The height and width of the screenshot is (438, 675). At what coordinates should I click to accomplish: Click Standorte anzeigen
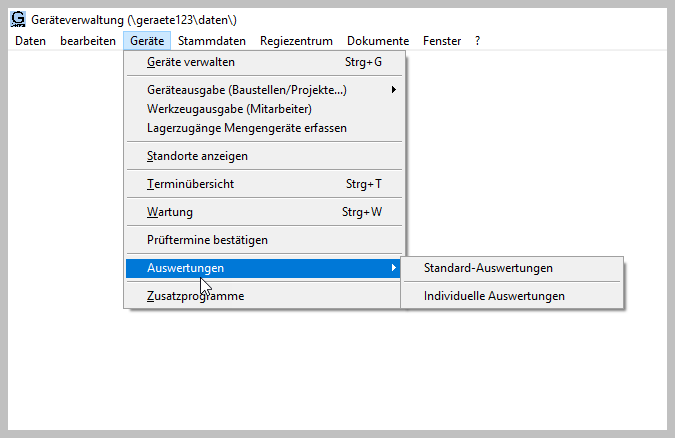pyautogui.click(x=197, y=156)
